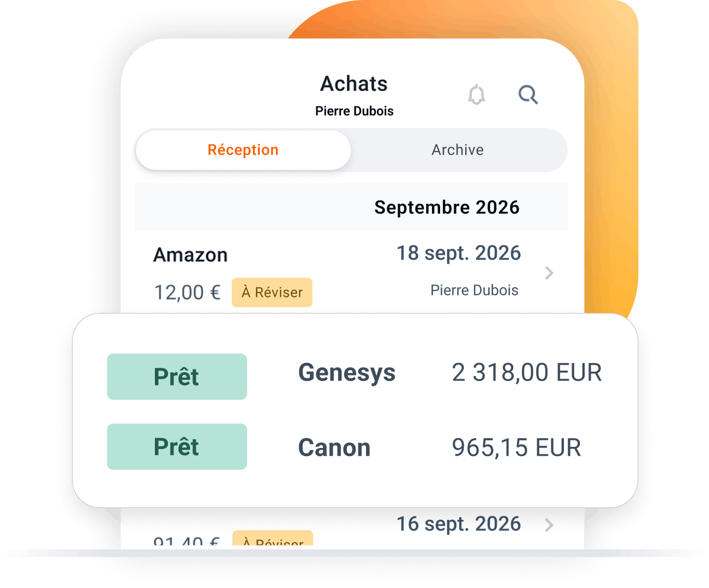The image size is (709, 588).
Task: Click the Prêt status badge next to Canon
Action: coord(177,447)
